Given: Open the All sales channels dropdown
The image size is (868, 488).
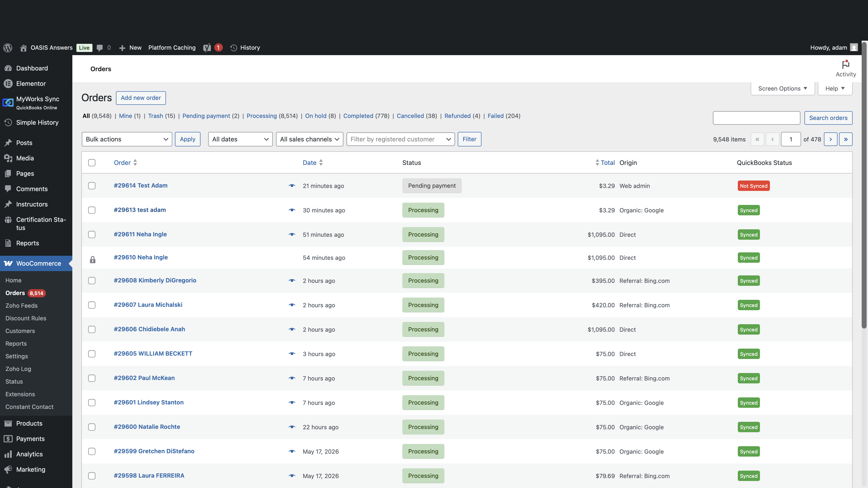Looking at the screenshot, I should (309, 139).
